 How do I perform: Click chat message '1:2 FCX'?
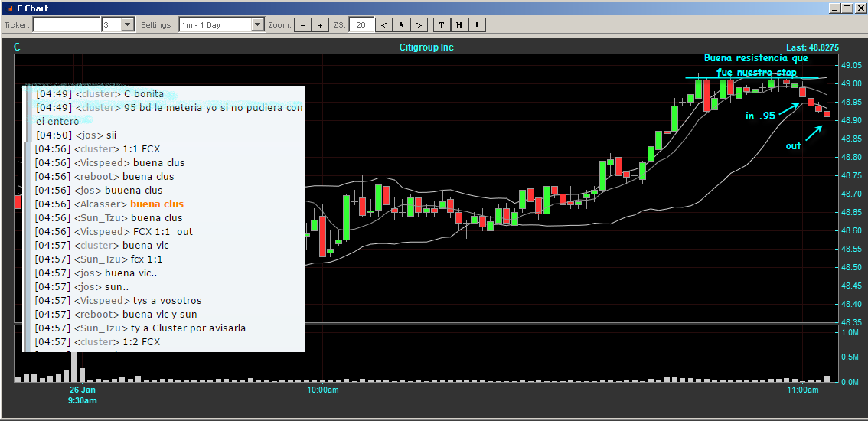[x=141, y=342]
